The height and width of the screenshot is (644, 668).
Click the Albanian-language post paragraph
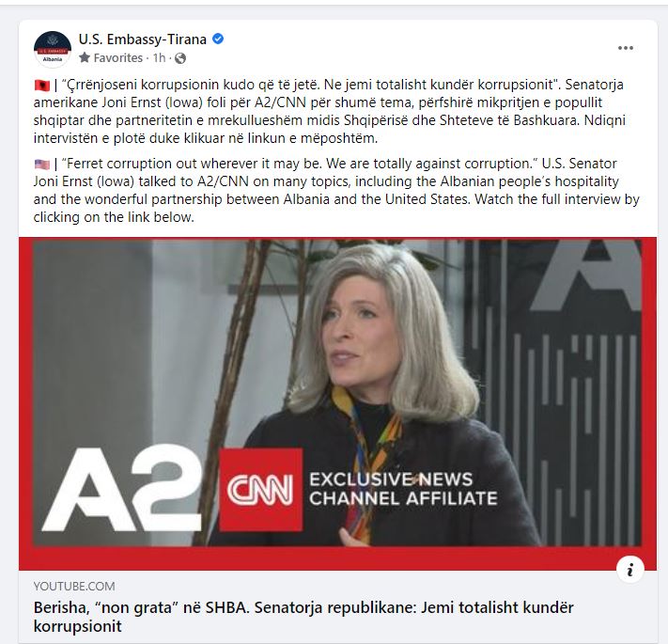tap(330, 111)
